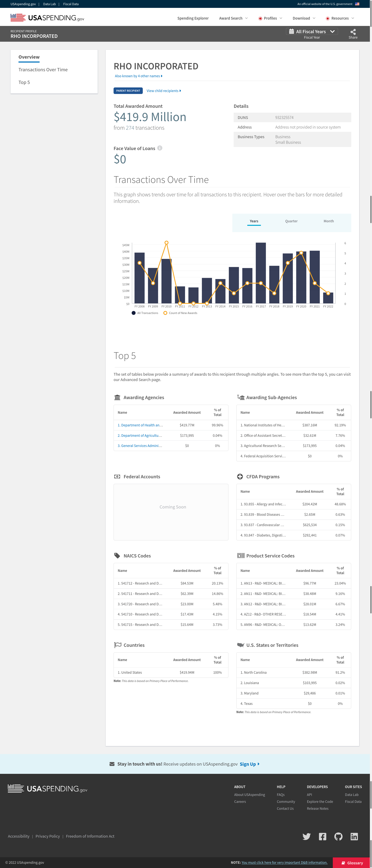Click the All Transactions legend dot
This screenshot has width=372, height=868.
[133, 313]
